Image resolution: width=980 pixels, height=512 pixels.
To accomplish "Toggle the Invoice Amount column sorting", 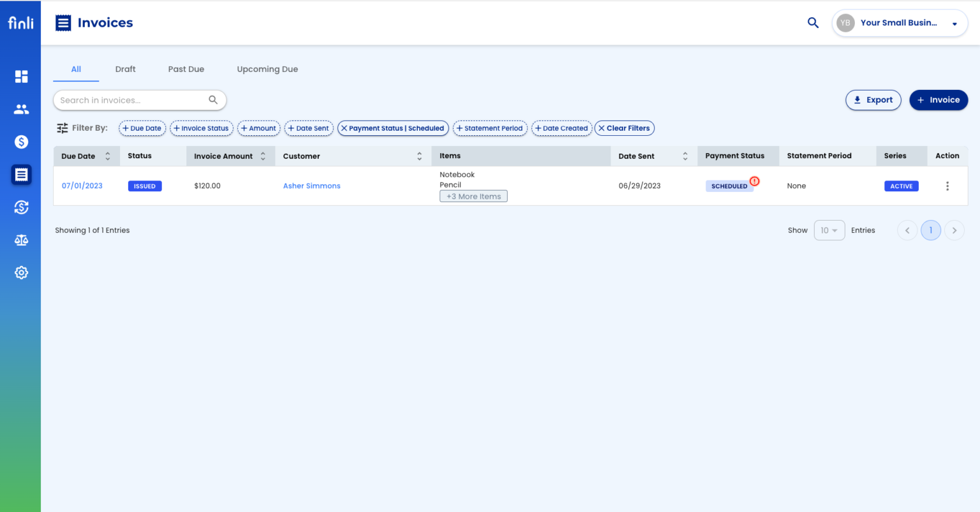I will point(263,156).
